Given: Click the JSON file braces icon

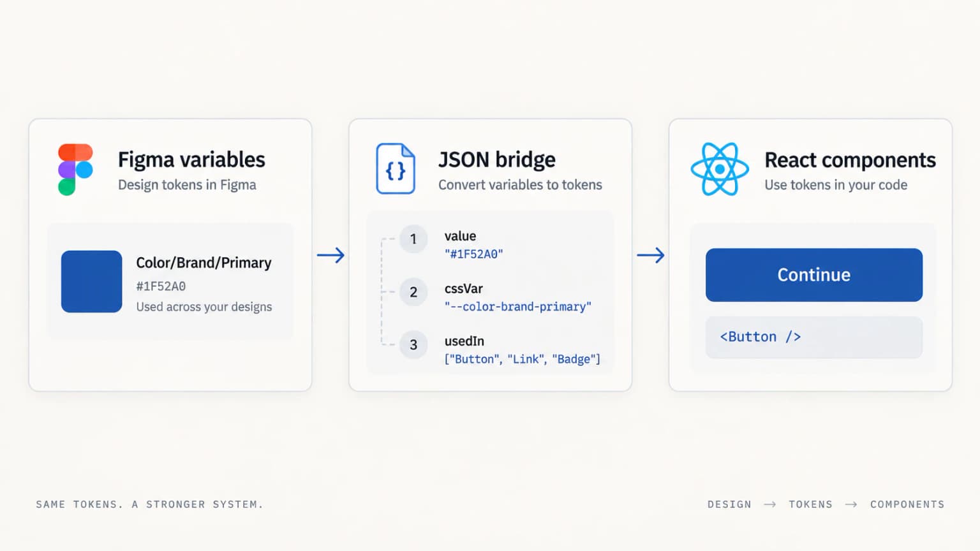Looking at the screenshot, I should (396, 169).
